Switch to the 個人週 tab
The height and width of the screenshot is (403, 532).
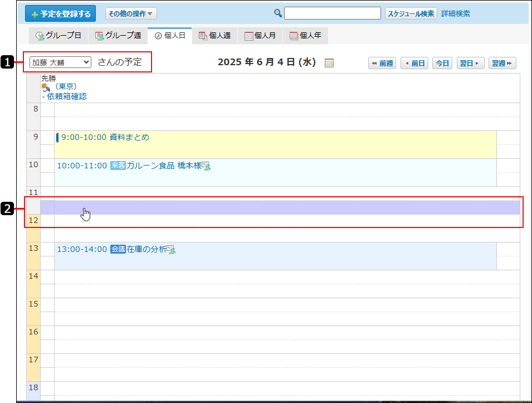click(215, 35)
